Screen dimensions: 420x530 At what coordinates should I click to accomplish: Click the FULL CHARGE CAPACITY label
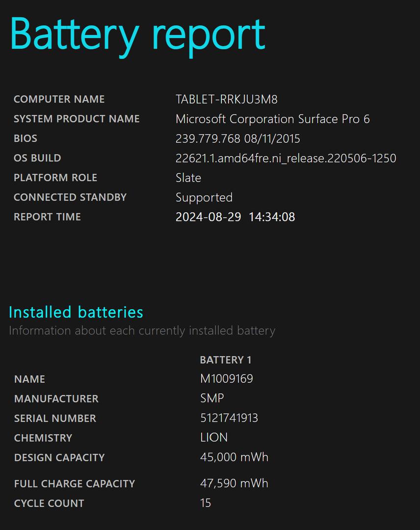point(75,484)
